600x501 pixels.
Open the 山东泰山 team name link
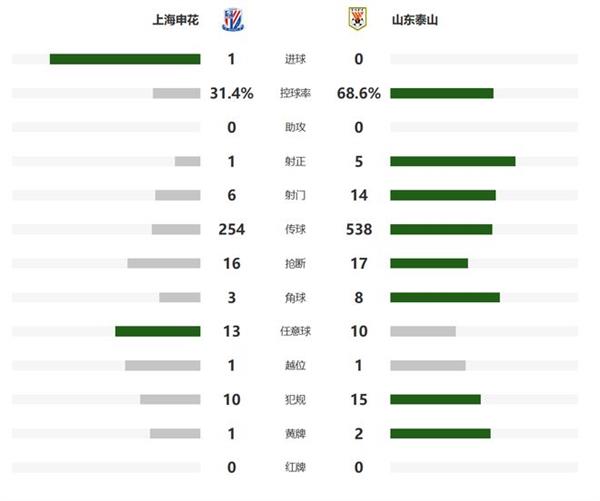[415, 20]
